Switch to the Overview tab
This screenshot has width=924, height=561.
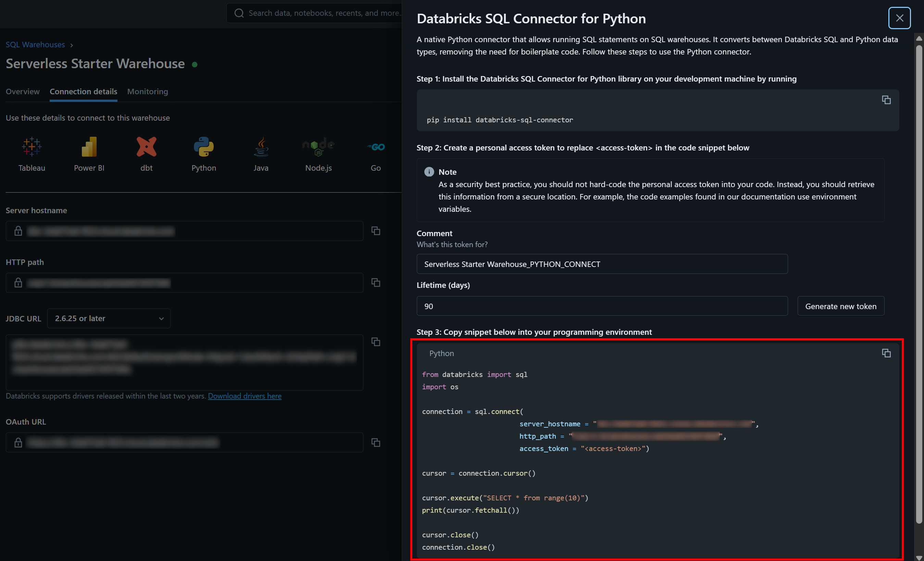point(23,91)
